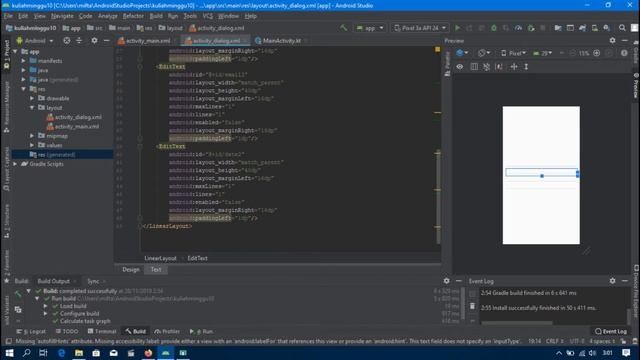Select the EditText outline in the layout preview
This screenshot has height=360, width=640.
click(x=541, y=172)
